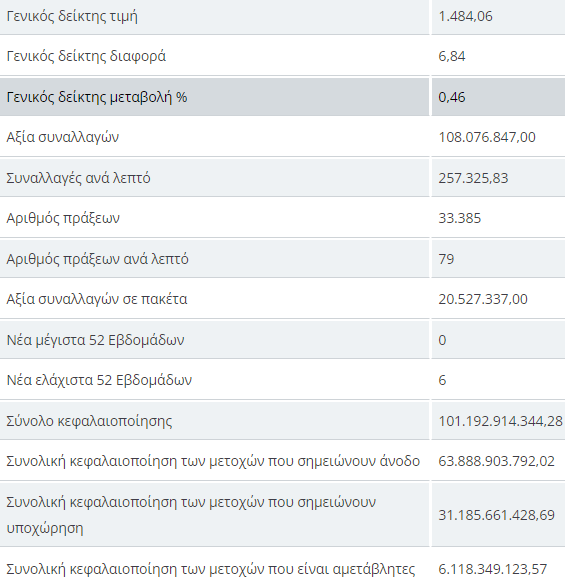The image size is (565, 583).
Task: Click the 33.385 transactions count
Action: pos(460,218)
